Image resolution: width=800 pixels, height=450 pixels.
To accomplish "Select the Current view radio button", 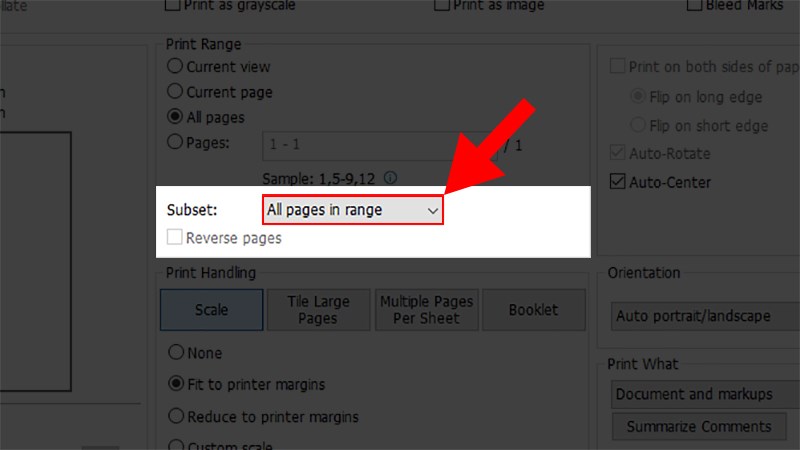I will click(175, 66).
